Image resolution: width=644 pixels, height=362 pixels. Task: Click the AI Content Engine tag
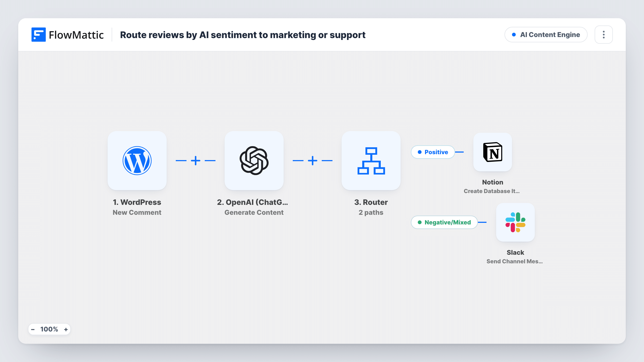[546, 35]
